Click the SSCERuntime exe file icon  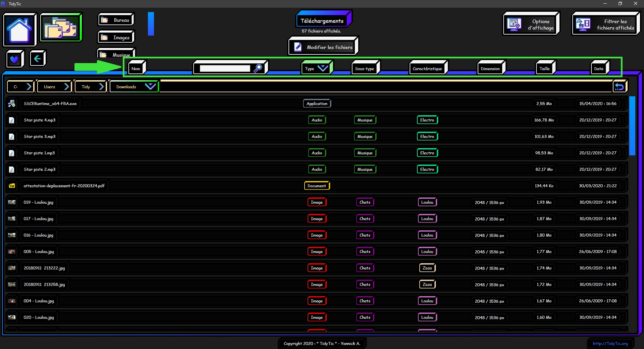(12, 104)
